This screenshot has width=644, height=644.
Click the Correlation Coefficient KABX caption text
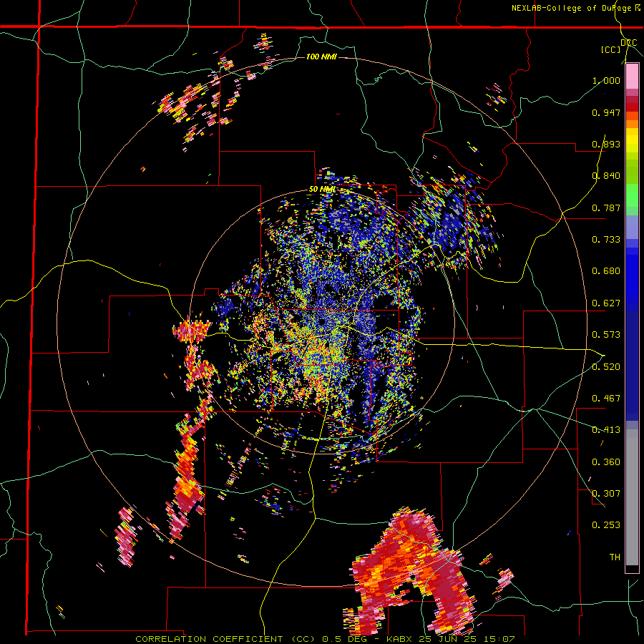(x=325, y=639)
